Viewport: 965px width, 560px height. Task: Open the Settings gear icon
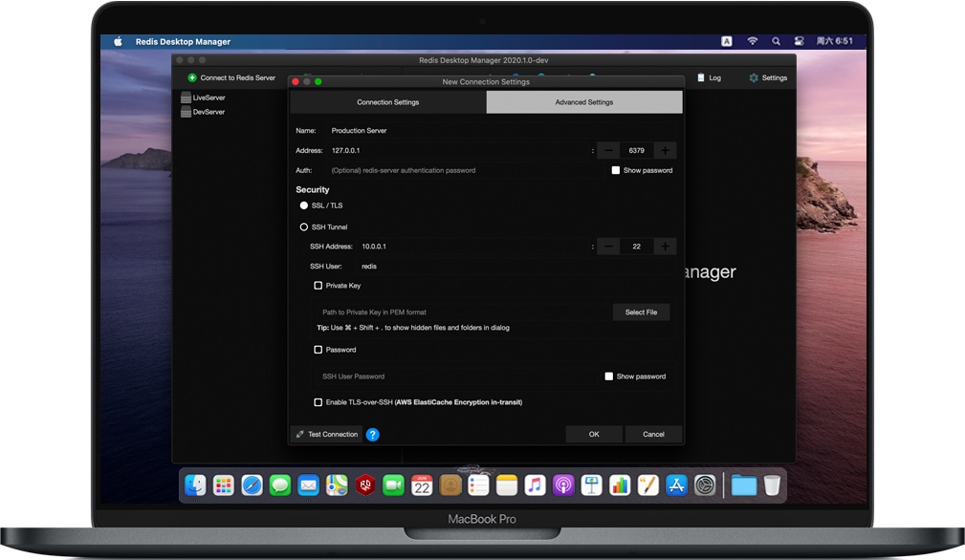pyautogui.click(x=756, y=77)
